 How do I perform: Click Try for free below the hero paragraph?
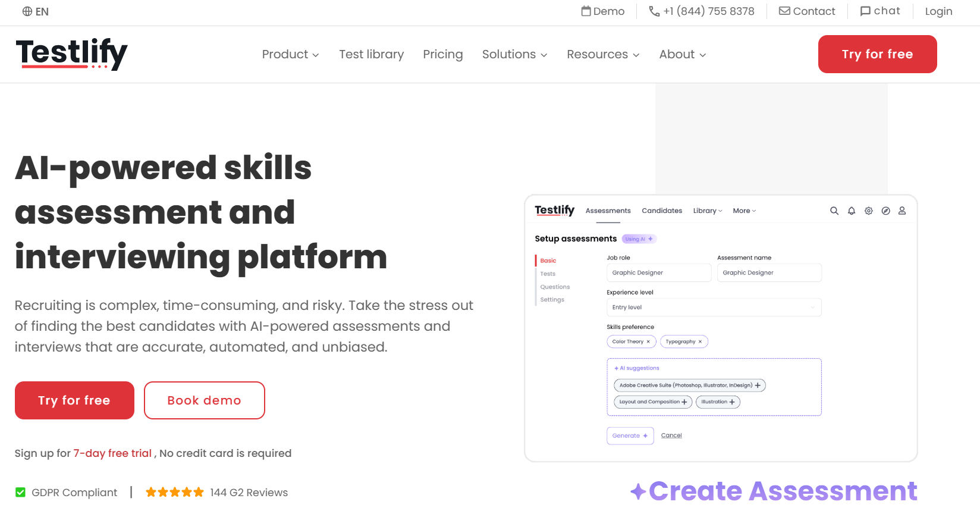coord(74,400)
